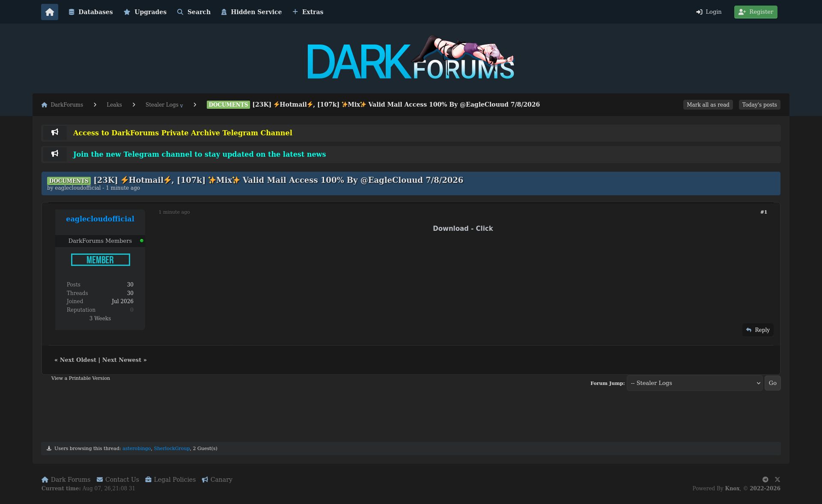Open the Private Archive Telegram Channel announcement
This screenshot has height=504, width=822.
coord(183,133)
